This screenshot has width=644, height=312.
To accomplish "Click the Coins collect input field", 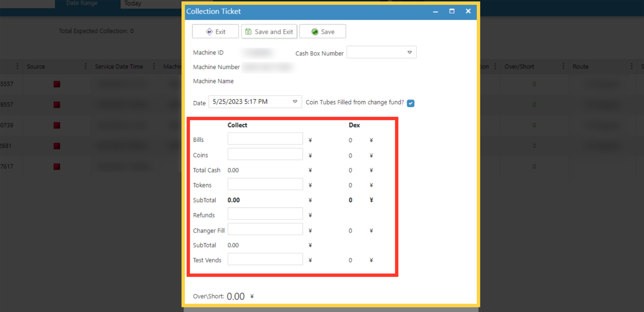I will [265, 154].
